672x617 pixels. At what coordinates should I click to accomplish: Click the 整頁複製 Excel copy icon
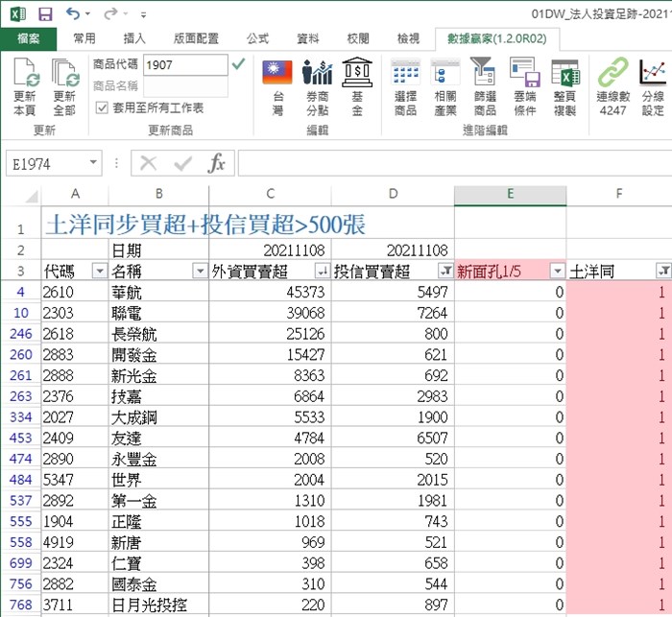point(564,72)
